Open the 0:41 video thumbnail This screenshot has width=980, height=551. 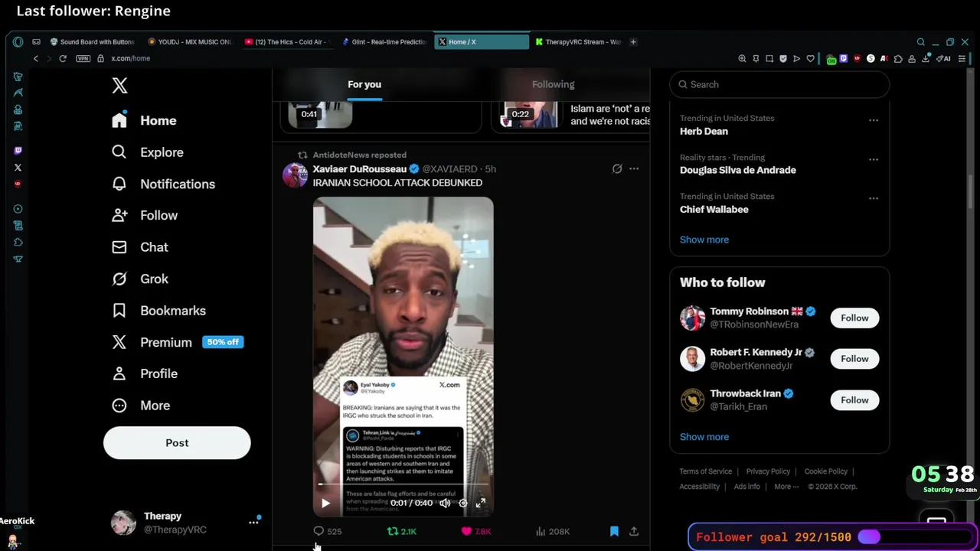tap(320, 114)
